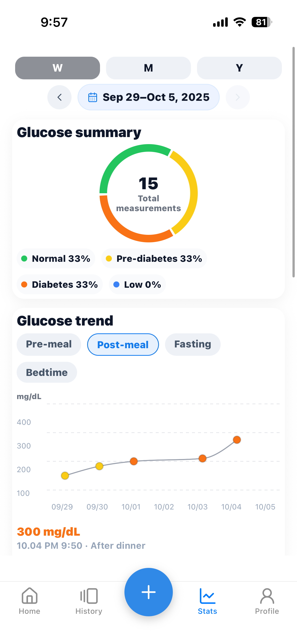297x644 pixels.
Task: Tap the Stats chart icon
Action: pos(207,596)
